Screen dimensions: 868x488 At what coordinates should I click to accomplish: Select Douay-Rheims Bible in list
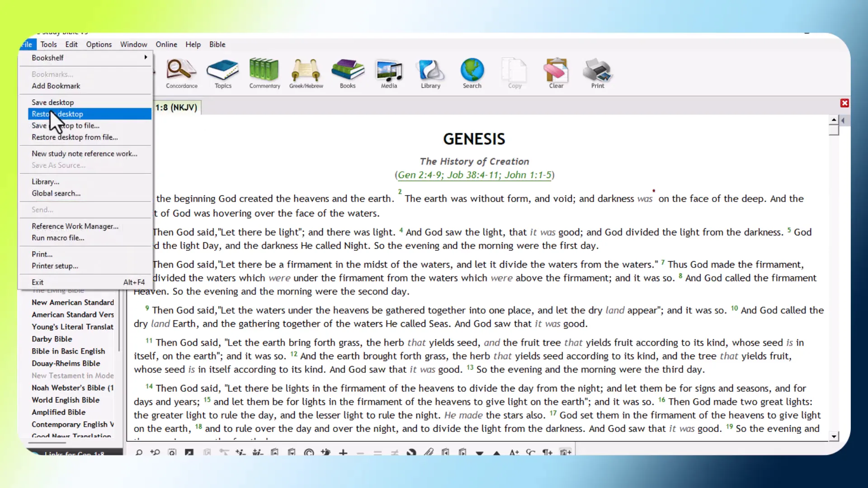(66, 363)
